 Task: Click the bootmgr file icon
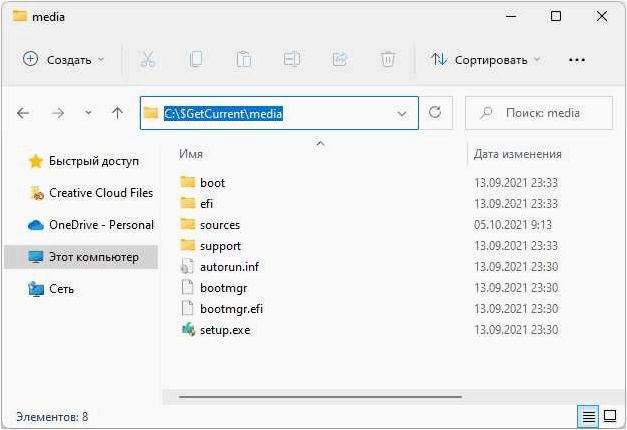188,287
